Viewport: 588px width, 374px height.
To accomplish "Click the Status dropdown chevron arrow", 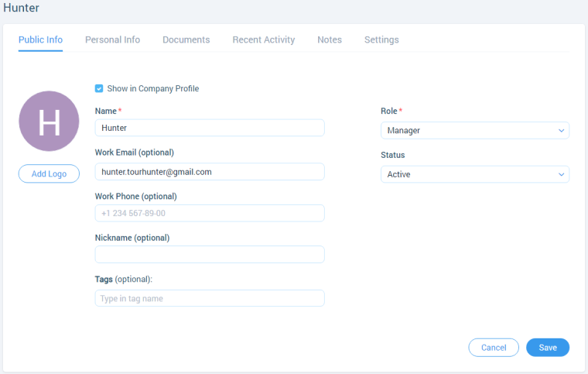I will (561, 174).
